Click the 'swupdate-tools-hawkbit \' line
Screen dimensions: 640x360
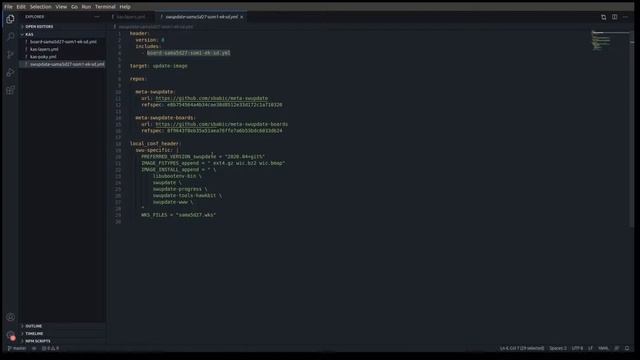(187, 196)
